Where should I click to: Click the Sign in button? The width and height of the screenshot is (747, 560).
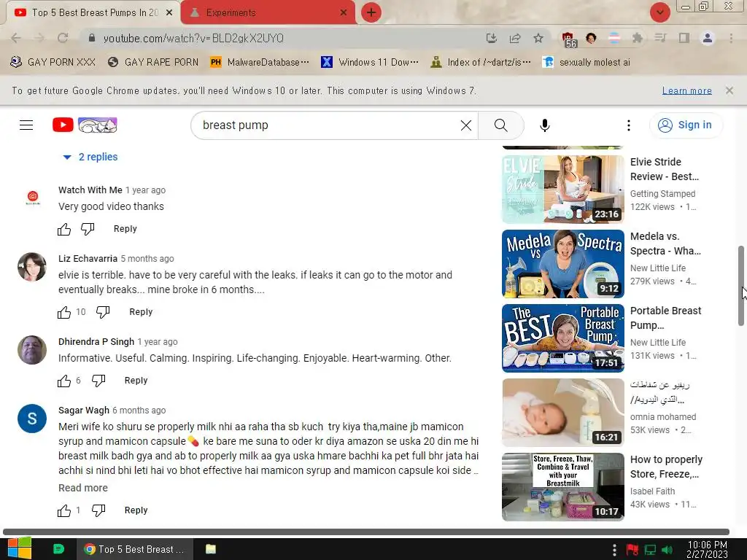pos(686,125)
